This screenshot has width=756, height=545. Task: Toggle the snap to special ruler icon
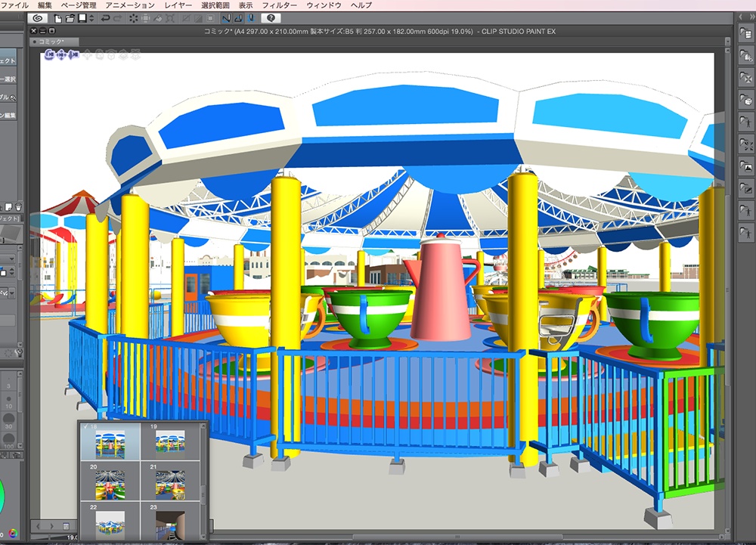[238, 17]
